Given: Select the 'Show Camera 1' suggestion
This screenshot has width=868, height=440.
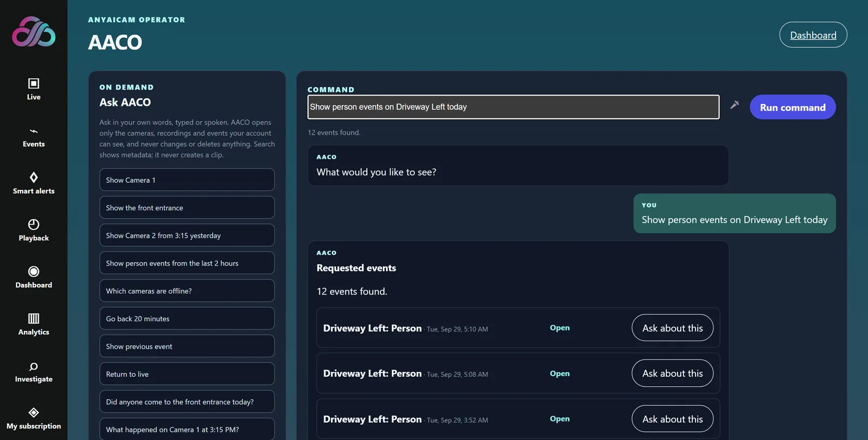Looking at the screenshot, I should (187, 180).
